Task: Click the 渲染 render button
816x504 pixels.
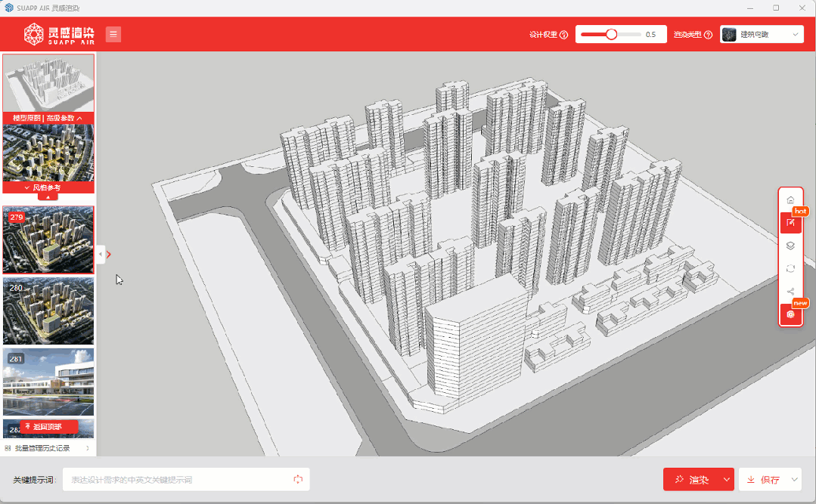Action: click(x=691, y=480)
